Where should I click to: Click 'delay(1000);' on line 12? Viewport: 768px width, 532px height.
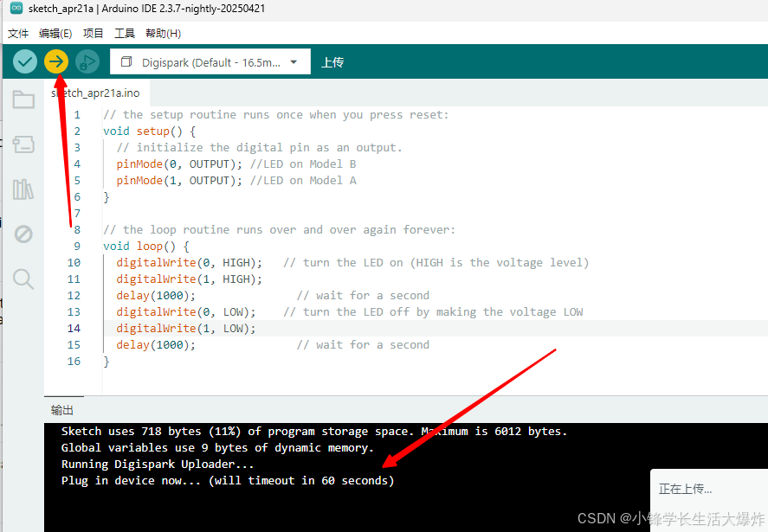156,296
